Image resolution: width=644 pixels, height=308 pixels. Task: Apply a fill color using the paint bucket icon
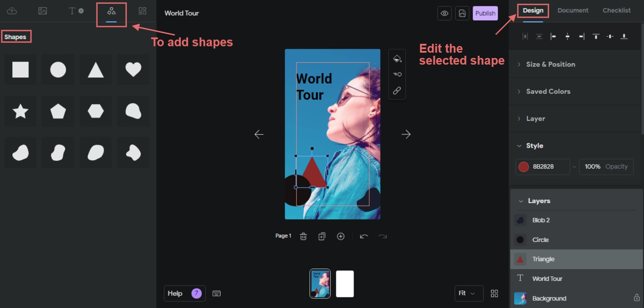397,58
